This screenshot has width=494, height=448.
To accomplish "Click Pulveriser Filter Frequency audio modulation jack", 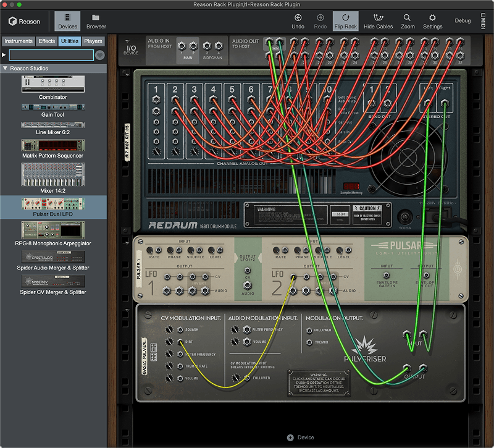I will click(x=246, y=330).
